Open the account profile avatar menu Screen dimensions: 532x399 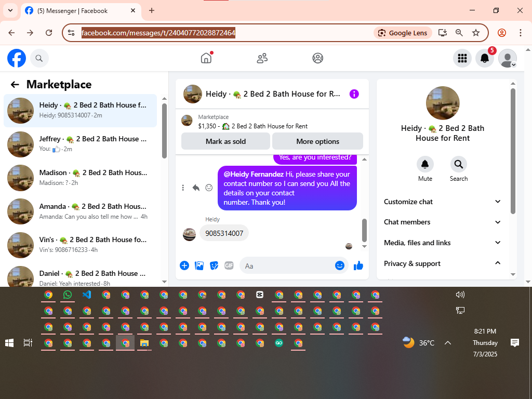click(x=508, y=58)
